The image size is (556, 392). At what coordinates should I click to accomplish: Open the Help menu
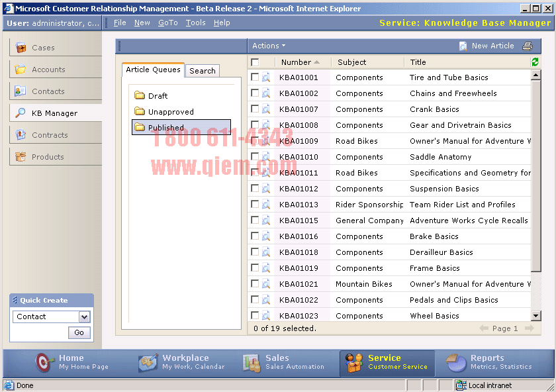(222, 23)
